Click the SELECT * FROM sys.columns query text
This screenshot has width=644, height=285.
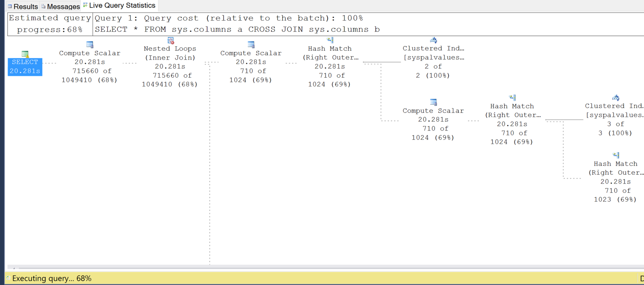coord(237,29)
